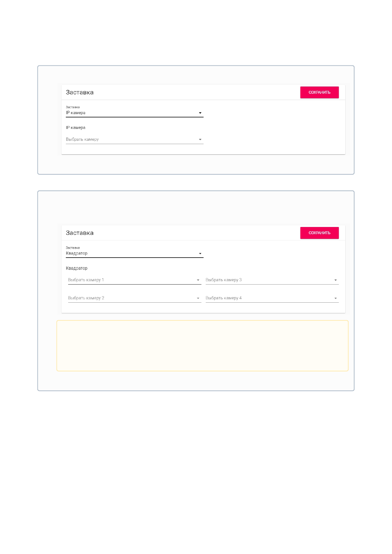Click Заставка heading in Квадратор panel
392x554 pixels.
[80, 233]
